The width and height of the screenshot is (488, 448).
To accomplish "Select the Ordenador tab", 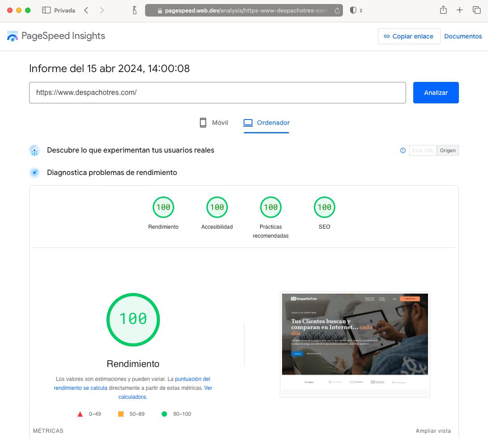I will pos(266,123).
